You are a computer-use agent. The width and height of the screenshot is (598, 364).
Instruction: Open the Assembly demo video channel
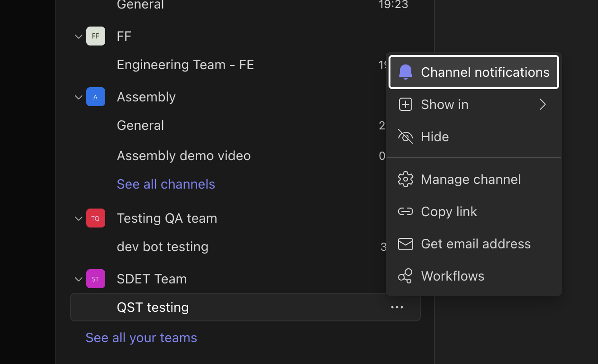184,155
